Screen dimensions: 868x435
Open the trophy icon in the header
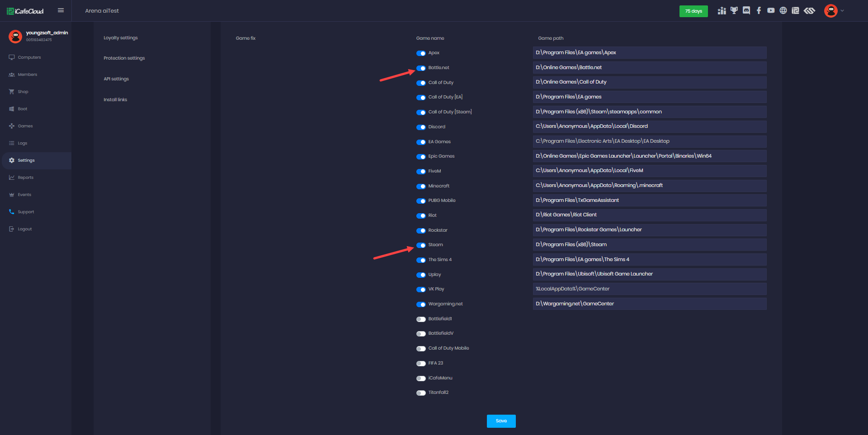(x=734, y=10)
